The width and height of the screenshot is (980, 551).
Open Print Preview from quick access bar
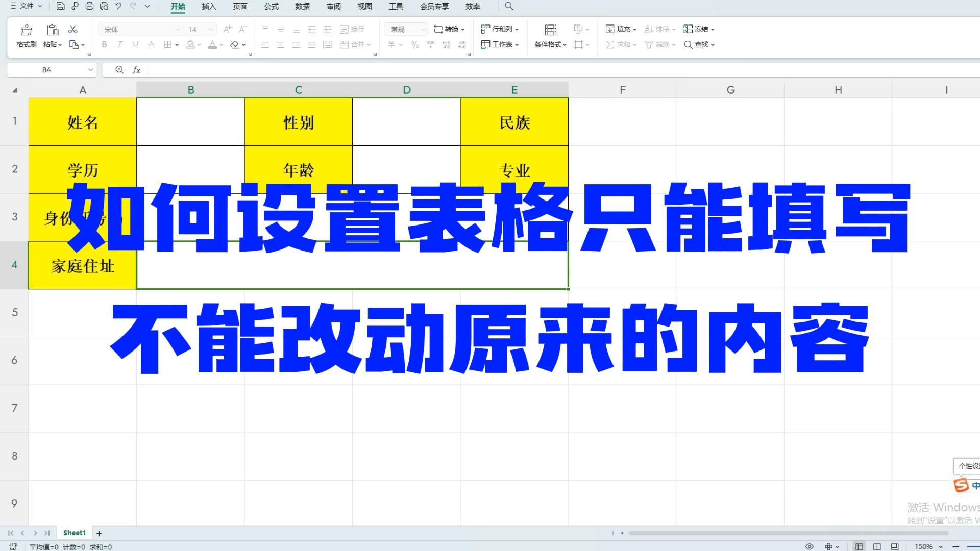point(104,6)
